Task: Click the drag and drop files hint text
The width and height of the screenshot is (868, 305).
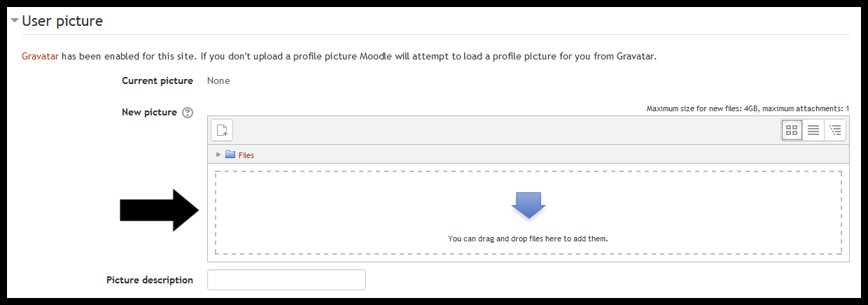Action: pos(528,239)
